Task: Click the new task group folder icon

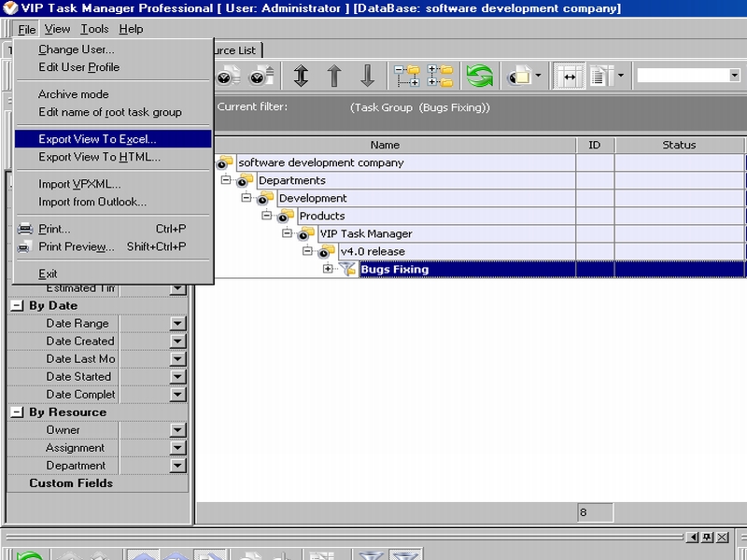Action: pyautogui.click(x=519, y=77)
